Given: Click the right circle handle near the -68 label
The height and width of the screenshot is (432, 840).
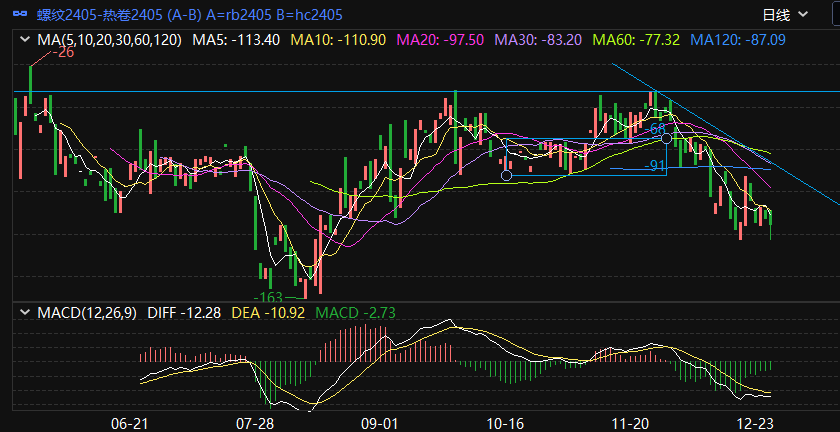Looking at the screenshot, I should [667, 139].
